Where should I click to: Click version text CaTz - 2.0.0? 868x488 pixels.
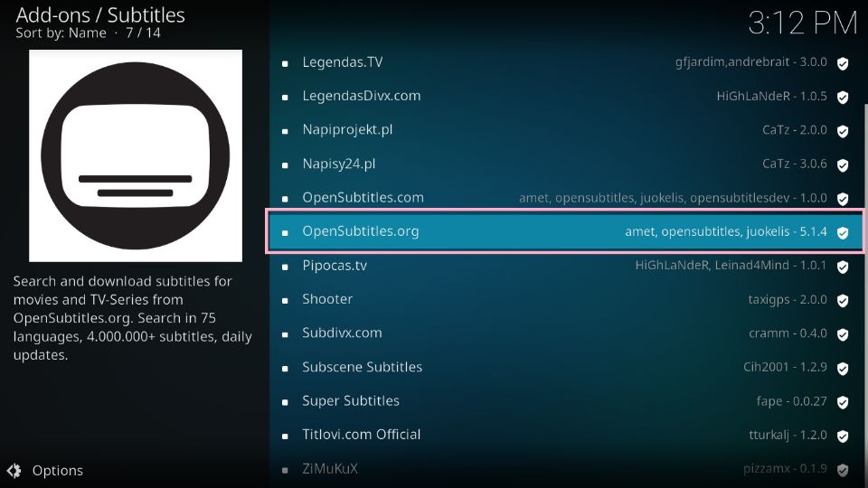coord(795,130)
